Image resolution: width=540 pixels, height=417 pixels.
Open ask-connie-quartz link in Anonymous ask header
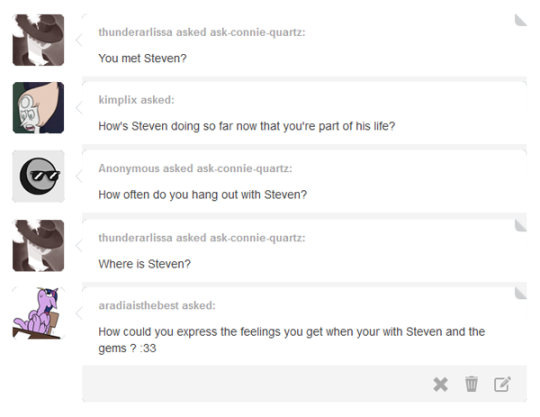coord(243,168)
